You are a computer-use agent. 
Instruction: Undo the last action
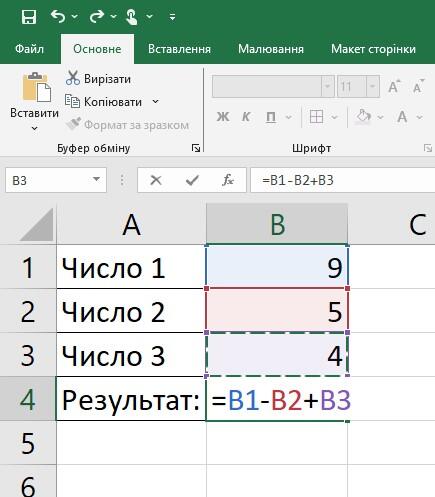pyautogui.click(x=58, y=16)
